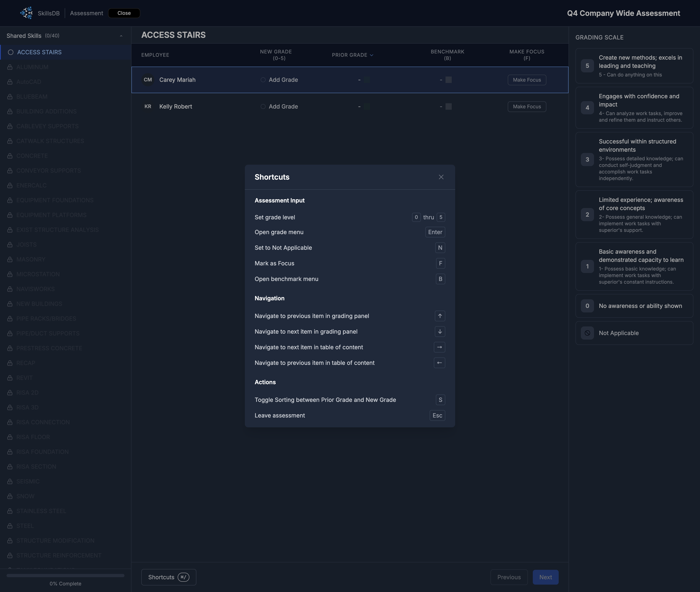
Task: Click the SkillsDB logo icon
Action: point(26,13)
